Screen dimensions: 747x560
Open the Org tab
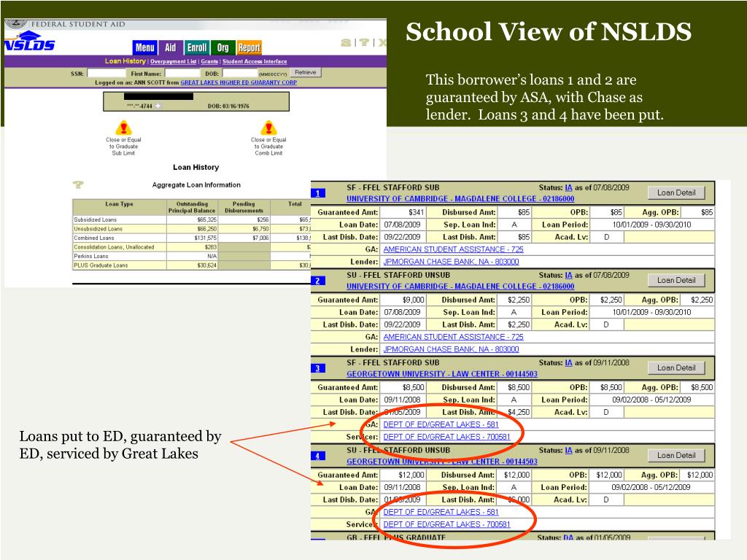[x=222, y=47]
